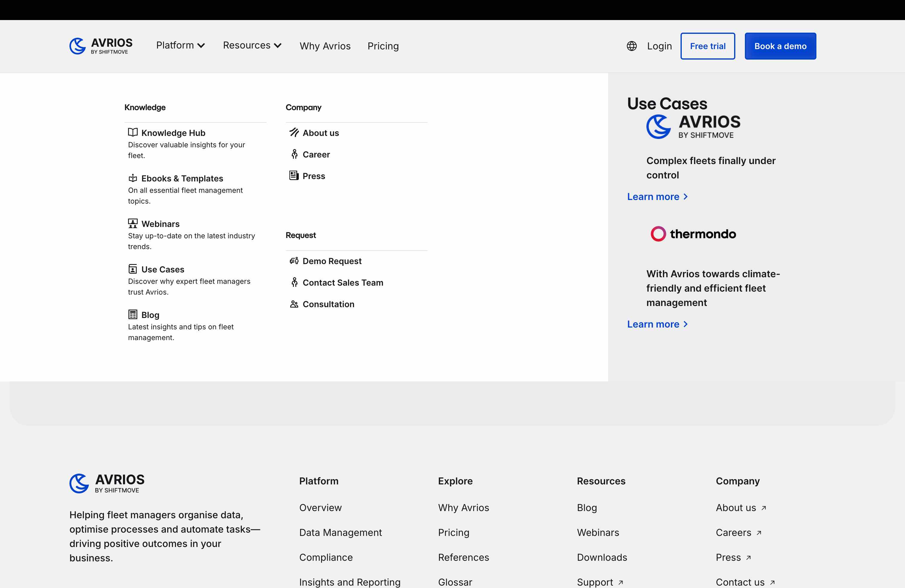Expand the Platform dropdown menu

pos(181,46)
